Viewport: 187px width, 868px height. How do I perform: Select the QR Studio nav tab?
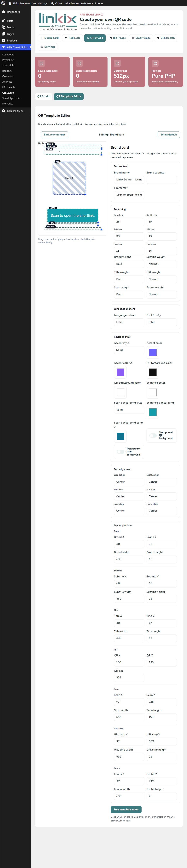point(95,38)
